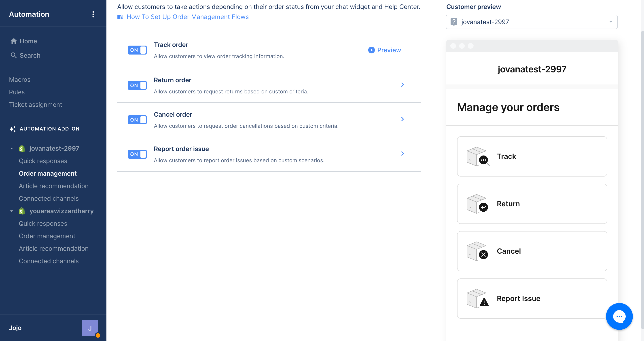Click the Jojo user name
The width and height of the screenshot is (644, 341).
point(15,328)
